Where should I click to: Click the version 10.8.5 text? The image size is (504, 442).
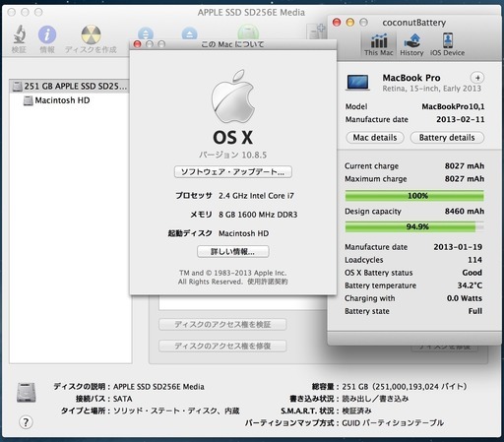coord(233,155)
